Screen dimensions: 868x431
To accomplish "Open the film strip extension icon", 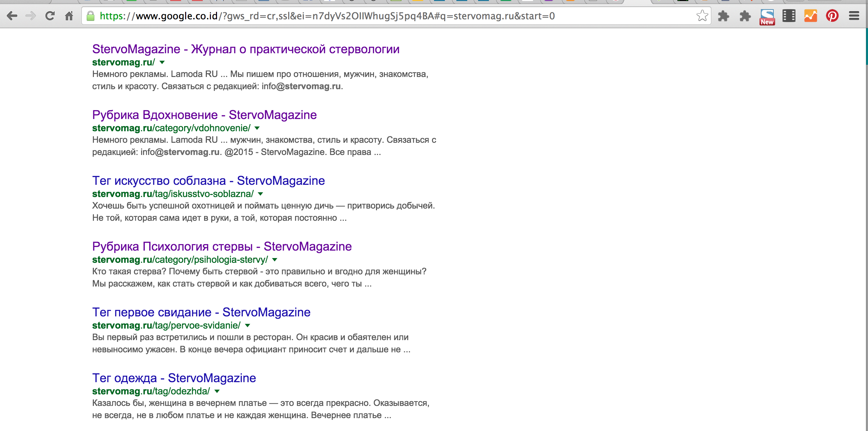I will [x=789, y=16].
